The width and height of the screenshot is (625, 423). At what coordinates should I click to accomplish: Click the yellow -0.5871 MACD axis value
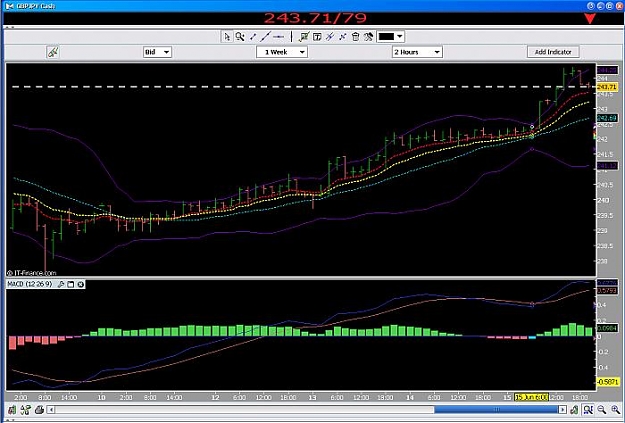coord(608,382)
